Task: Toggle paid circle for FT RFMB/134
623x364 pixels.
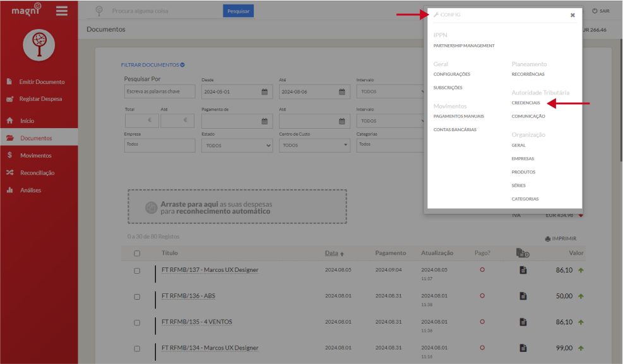Action: click(482, 348)
